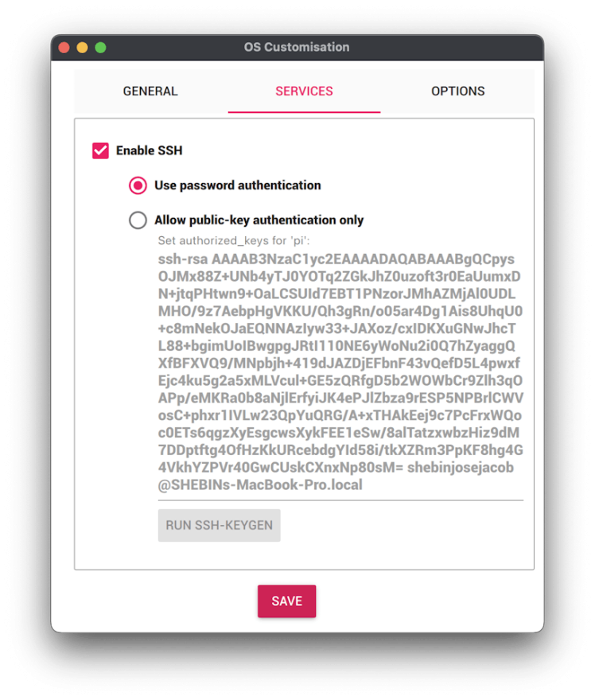Click the "Enable SSH" label text
This screenshot has width=595, height=700.
(x=150, y=150)
